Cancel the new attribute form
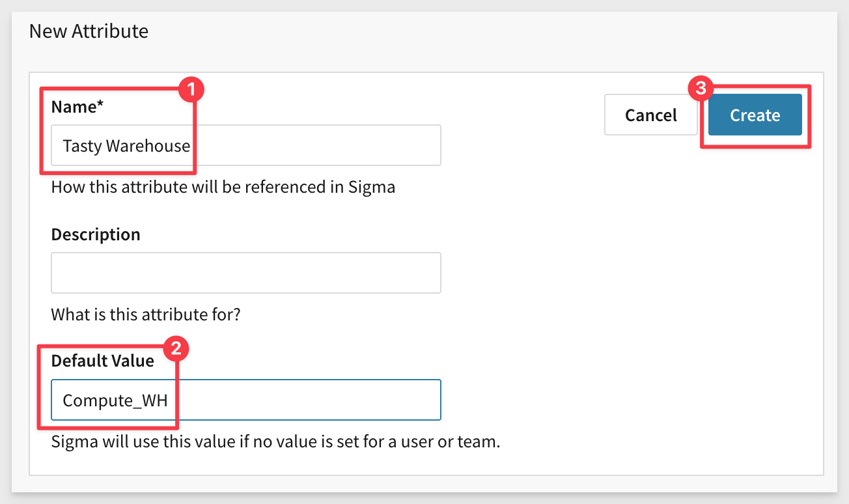Screen dimensions: 849x504 click(x=650, y=115)
